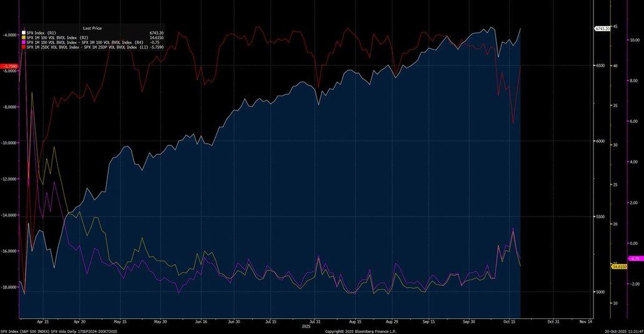Click the Jul 31 date on x-axis

[315, 322]
